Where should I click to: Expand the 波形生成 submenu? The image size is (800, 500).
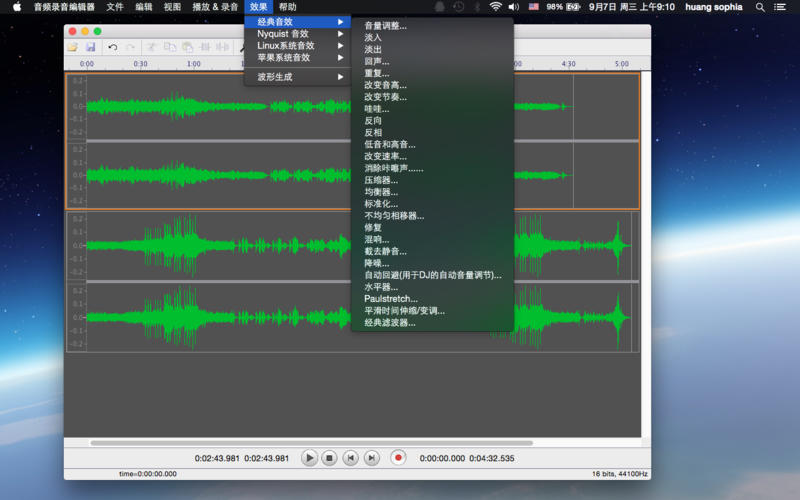tap(297, 77)
